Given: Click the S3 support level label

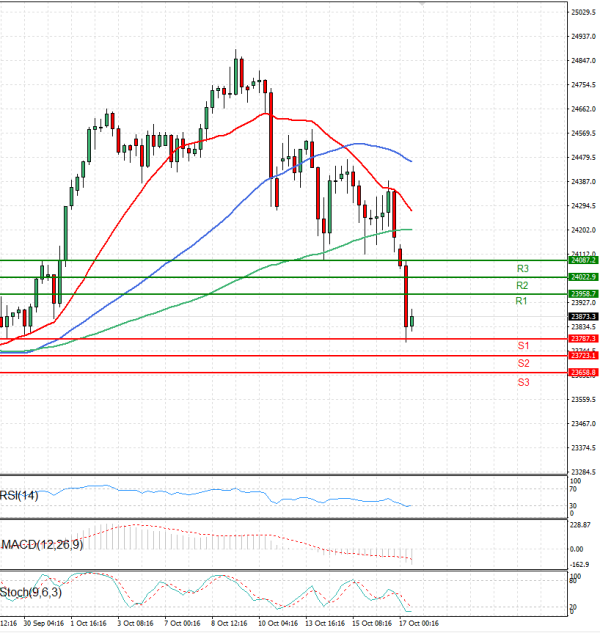Looking at the screenshot, I should point(523,382).
